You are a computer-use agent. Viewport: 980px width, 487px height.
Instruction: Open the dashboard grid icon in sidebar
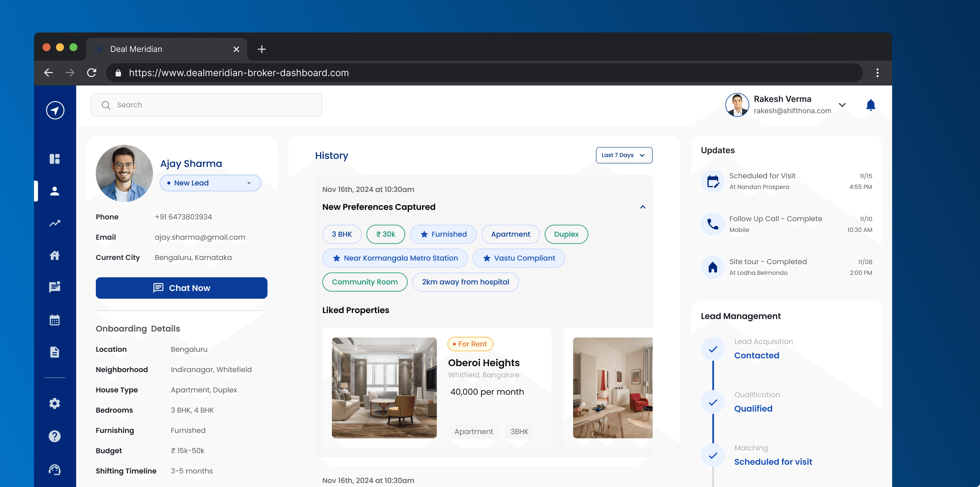point(55,159)
